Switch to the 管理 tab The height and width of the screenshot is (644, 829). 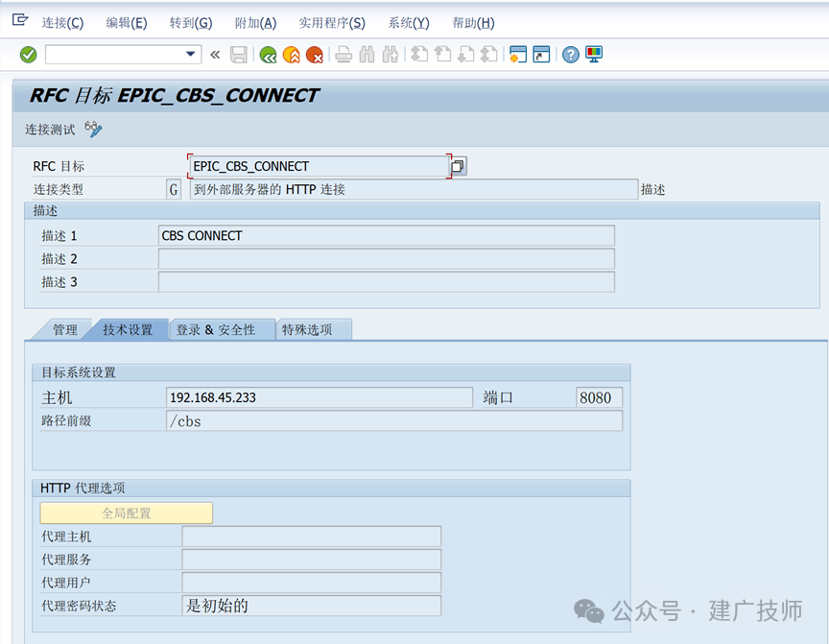tap(64, 330)
